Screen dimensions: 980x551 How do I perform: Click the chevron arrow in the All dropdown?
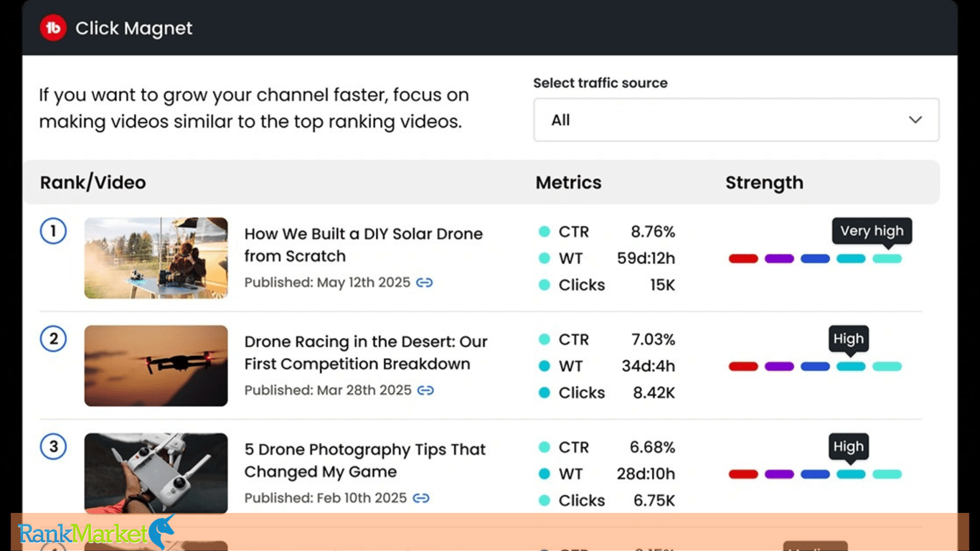pyautogui.click(x=915, y=120)
